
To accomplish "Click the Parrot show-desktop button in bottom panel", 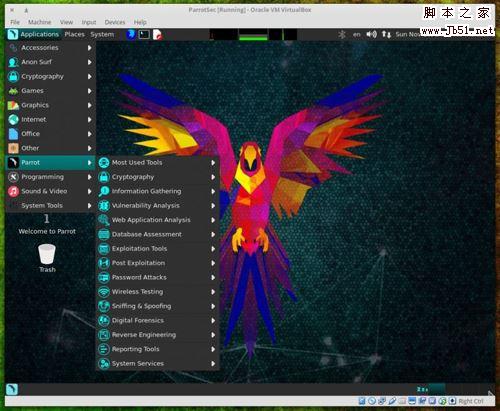I will click(12, 389).
